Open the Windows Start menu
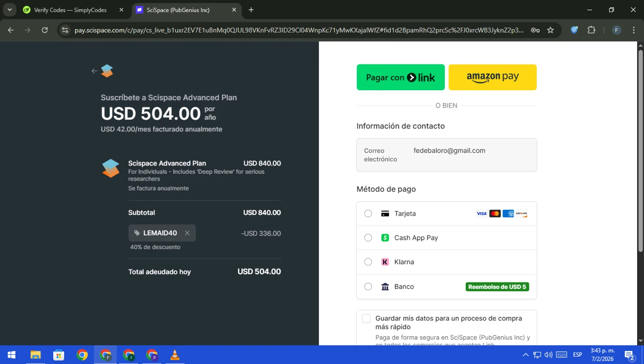 tap(12, 355)
